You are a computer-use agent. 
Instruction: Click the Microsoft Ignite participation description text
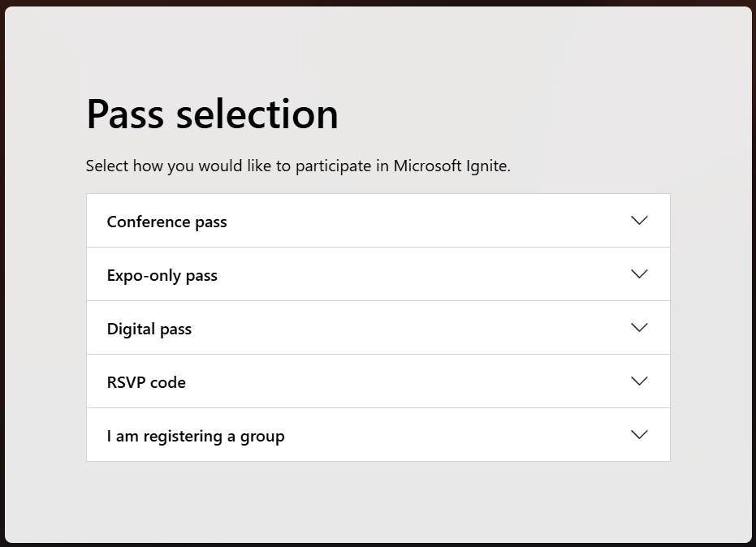pyautogui.click(x=298, y=166)
